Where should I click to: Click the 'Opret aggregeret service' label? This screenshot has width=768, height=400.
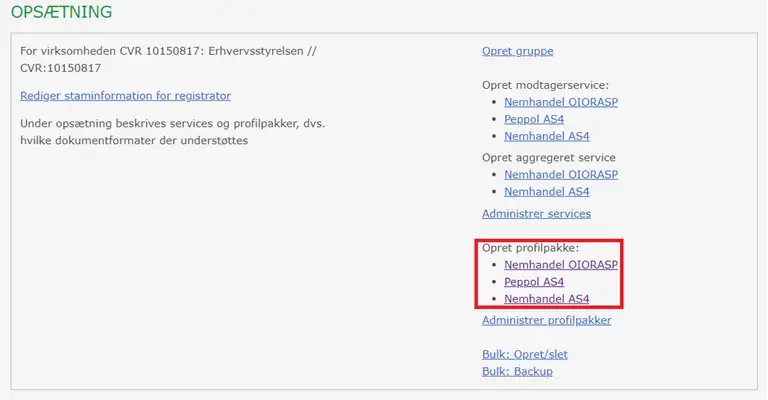point(548,157)
